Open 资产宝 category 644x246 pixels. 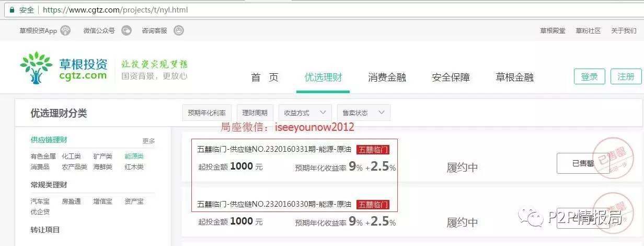point(134,201)
